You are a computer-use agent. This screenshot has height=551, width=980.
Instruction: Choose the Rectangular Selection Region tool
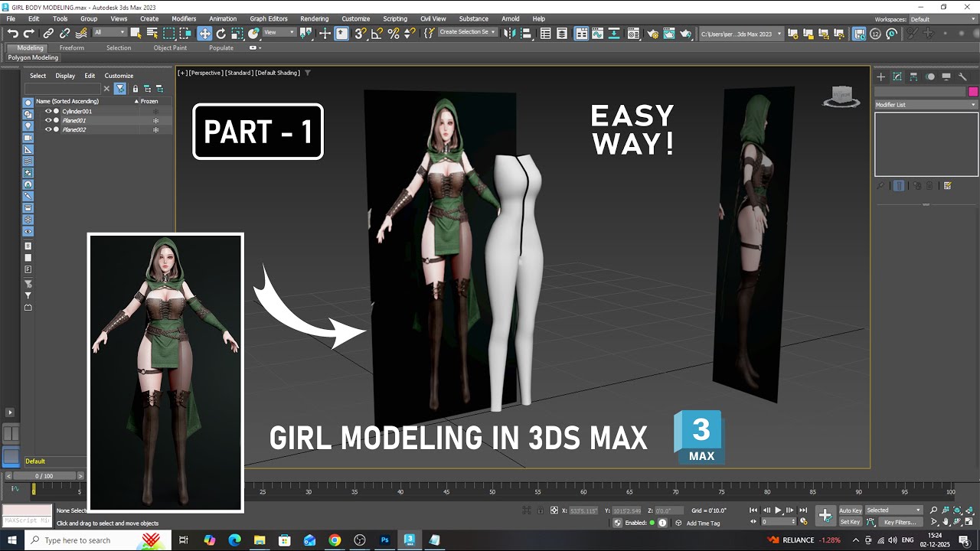pyautogui.click(x=169, y=33)
